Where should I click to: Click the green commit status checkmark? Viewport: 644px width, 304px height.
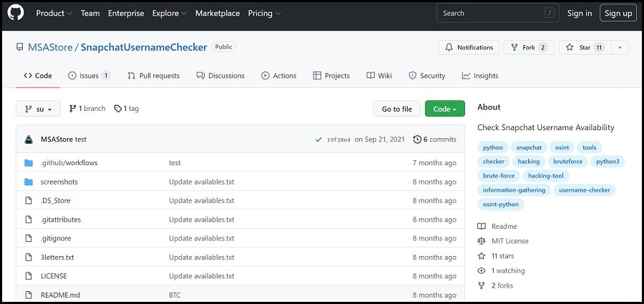(x=318, y=139)
